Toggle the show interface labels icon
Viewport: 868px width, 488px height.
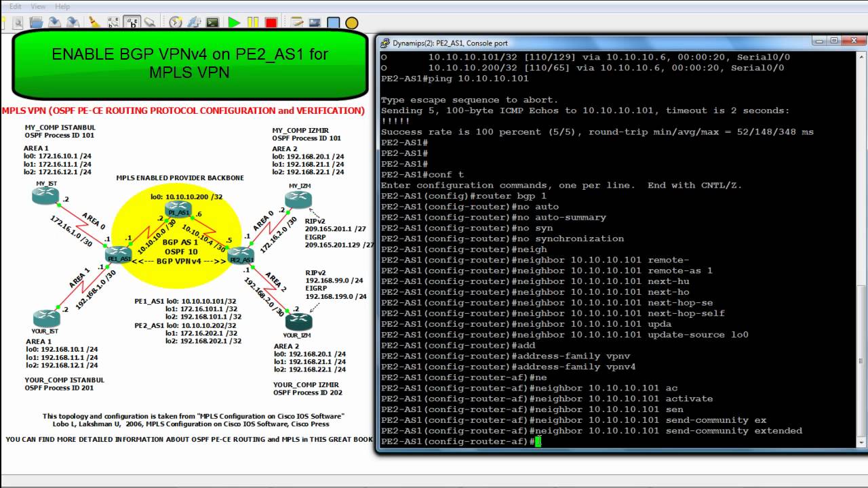click(113, 22)
